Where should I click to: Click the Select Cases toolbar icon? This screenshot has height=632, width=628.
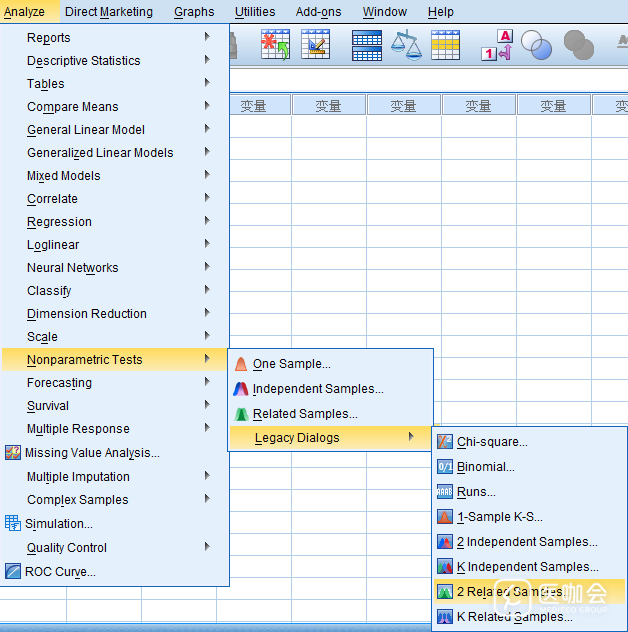(x=445, y=45)
